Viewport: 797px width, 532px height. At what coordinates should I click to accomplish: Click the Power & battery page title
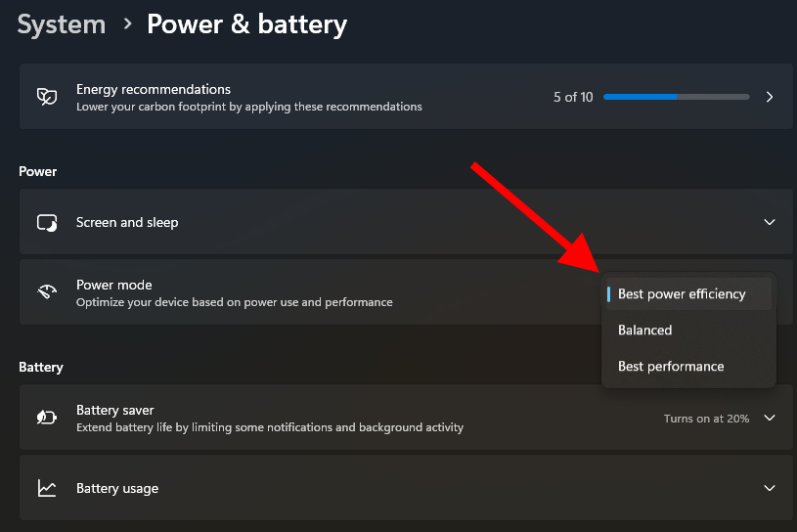tap(246, 24)
